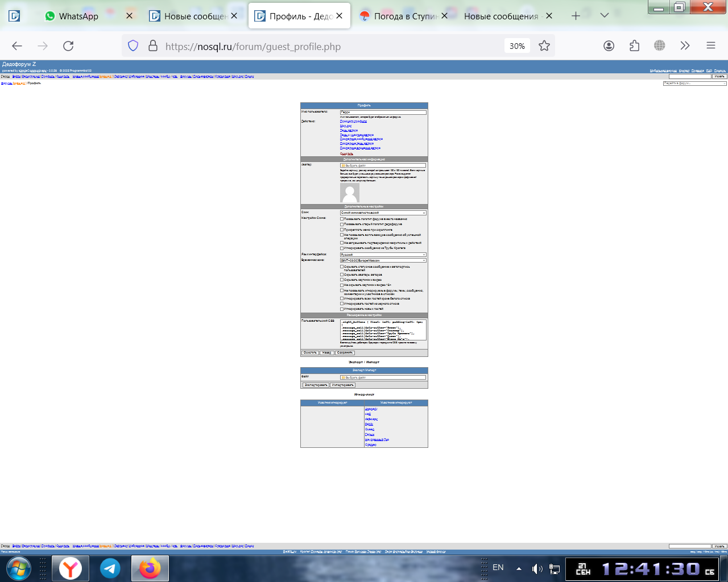Open the 'Скин' theme dropdown

(383, 213)
